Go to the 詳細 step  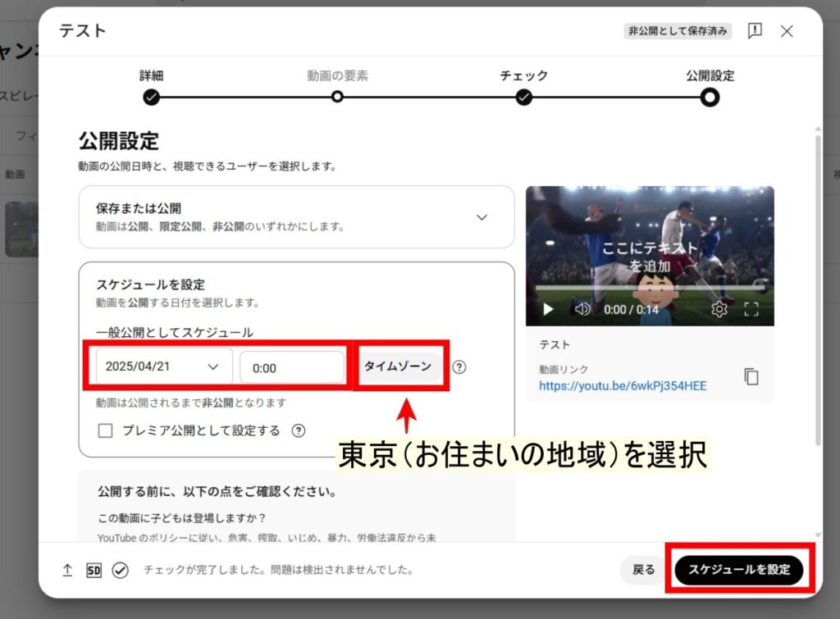coord(151,98)
